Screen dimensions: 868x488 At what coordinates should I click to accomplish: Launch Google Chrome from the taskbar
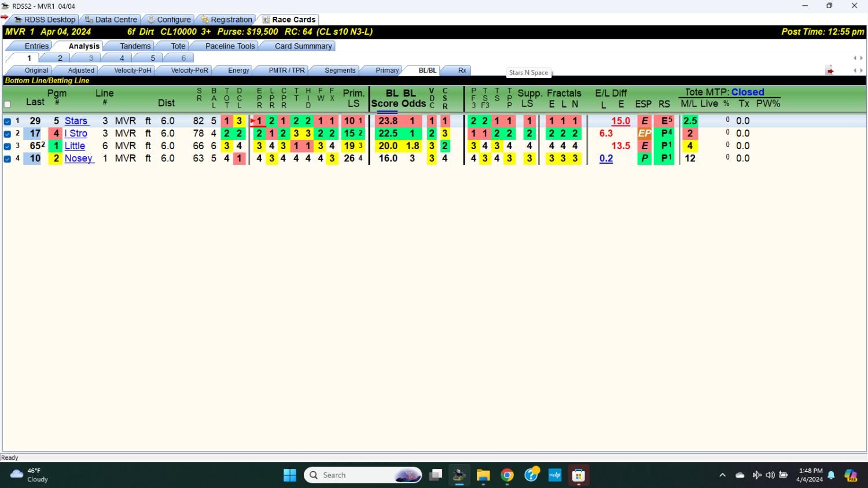507,475
